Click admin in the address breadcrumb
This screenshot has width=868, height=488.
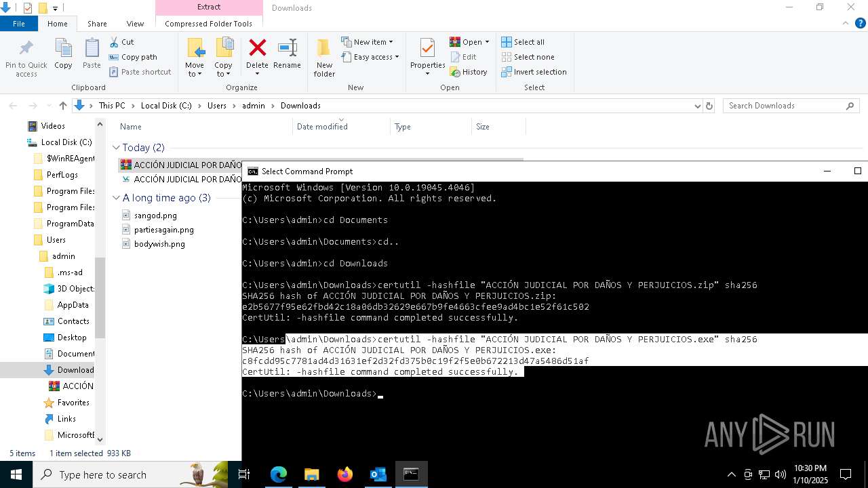pyautogui.click(x=254, y=106)
